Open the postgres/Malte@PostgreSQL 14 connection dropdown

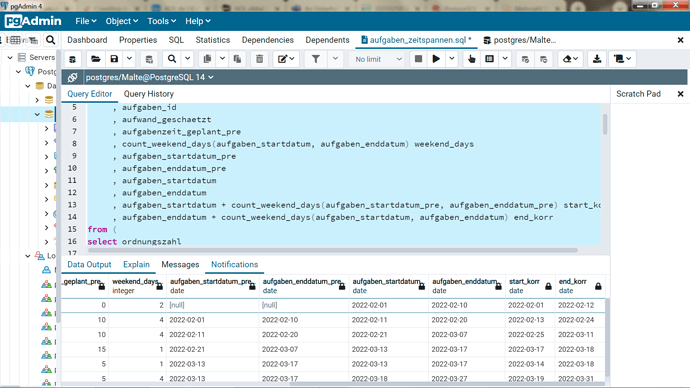(x=149, y=77)
